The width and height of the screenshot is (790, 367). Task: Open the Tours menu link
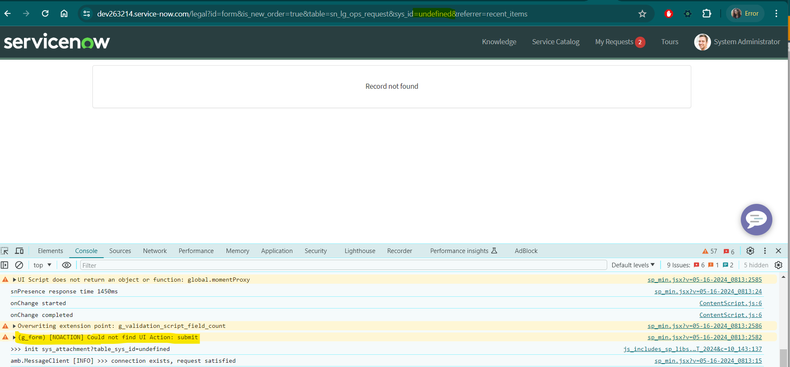(670, 42)
